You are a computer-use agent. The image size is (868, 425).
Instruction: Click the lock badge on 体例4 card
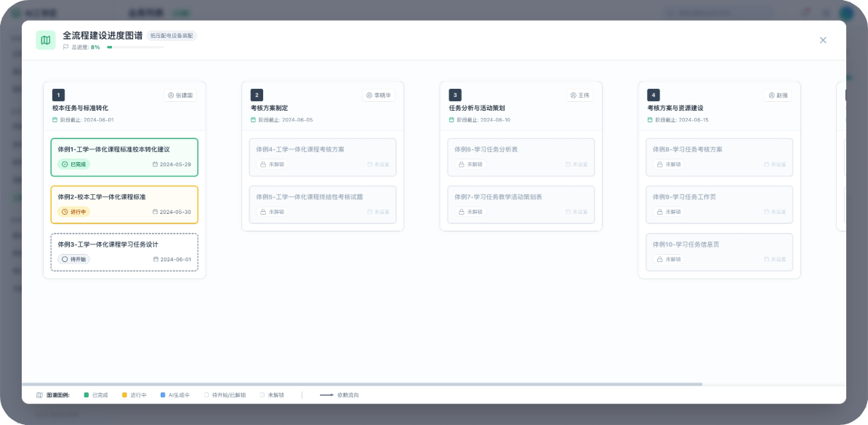pos(268,164)
